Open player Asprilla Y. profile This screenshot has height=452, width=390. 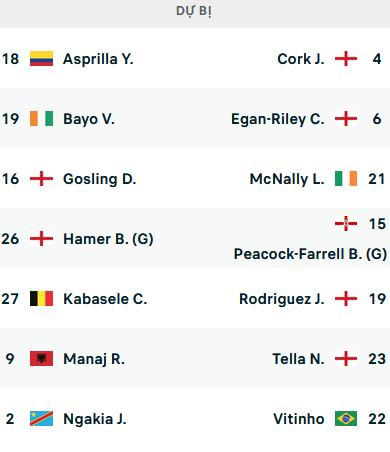click(98, 59)
